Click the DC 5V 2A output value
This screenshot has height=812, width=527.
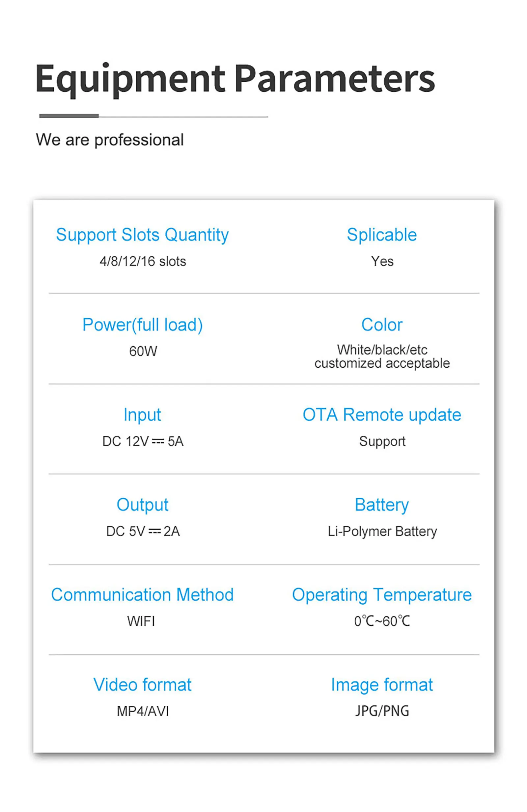pos(143,532)
